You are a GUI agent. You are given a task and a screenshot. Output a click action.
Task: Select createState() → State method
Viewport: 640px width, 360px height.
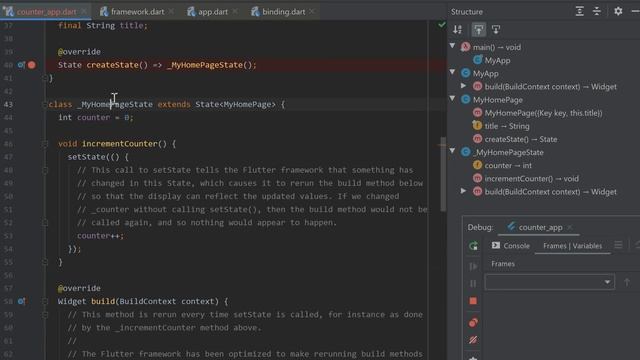pos(521,139)
